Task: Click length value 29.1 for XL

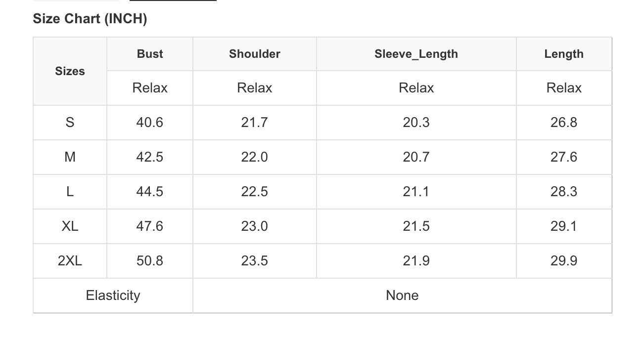Action: pos(564,226)
